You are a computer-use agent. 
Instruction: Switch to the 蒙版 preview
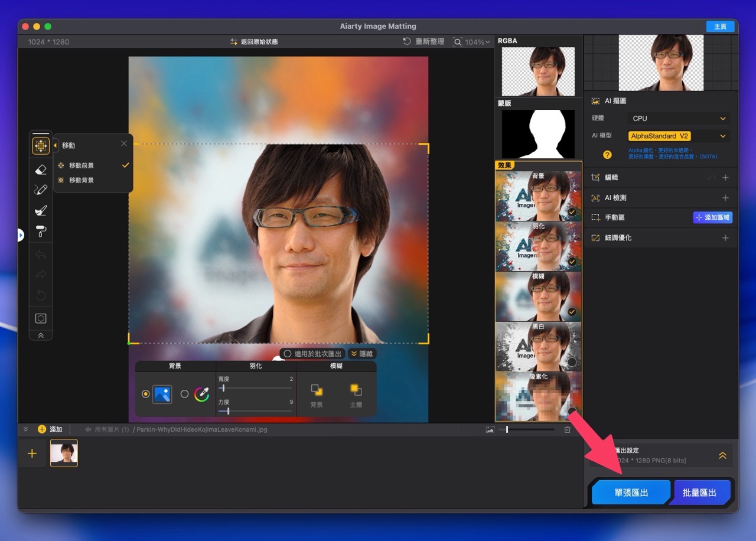(x=537, y=135)
